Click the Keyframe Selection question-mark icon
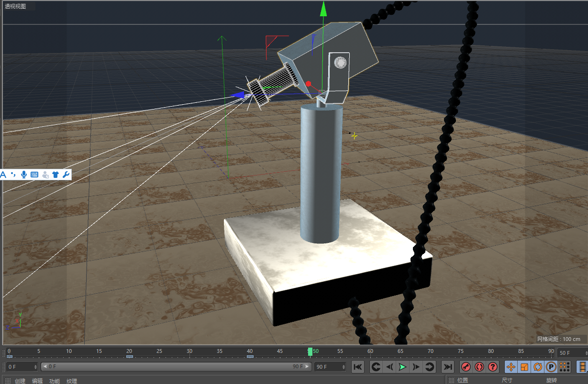The image size is (588, 384). (493, 367)
